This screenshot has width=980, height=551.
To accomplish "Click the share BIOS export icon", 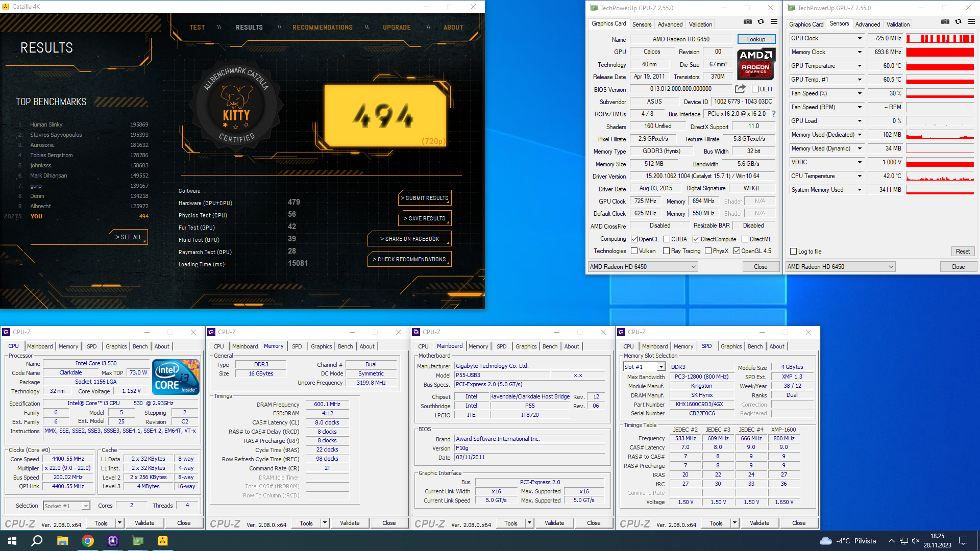I will click(740, 89).
